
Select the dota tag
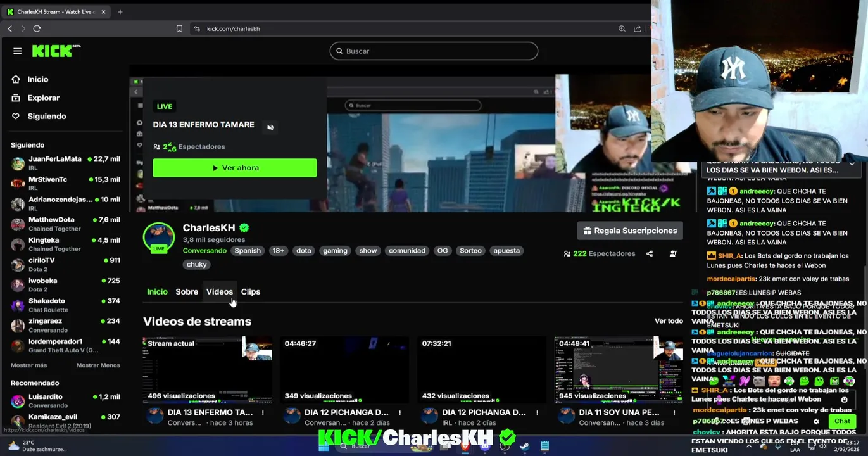[x=304, y=251]
